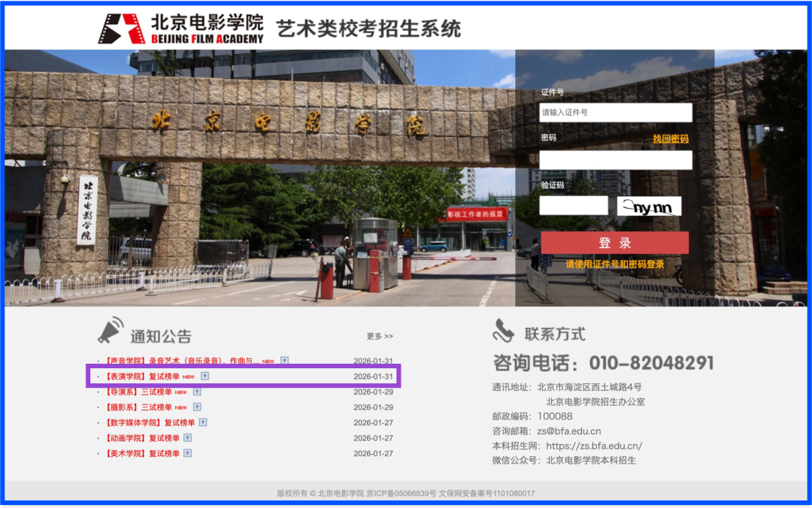Click the https://zs.bfa.edu.cn/ admissions site URL
812x508 pixels.
(594, 446)
